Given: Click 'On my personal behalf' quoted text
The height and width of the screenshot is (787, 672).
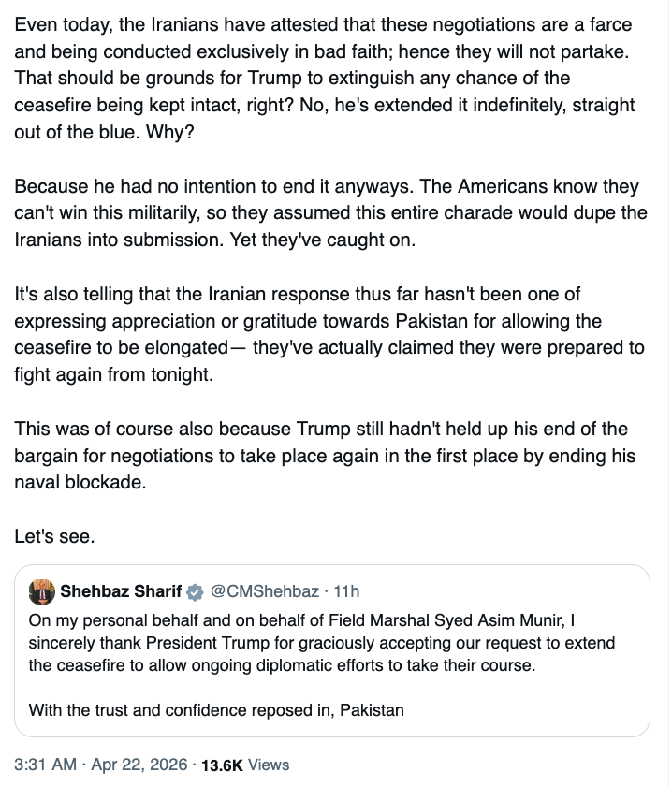Looking at the screenshot, I should [332, 646].
